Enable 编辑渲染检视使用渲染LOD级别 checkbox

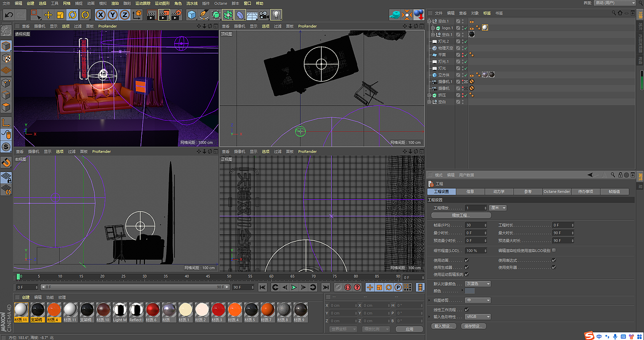554,250
